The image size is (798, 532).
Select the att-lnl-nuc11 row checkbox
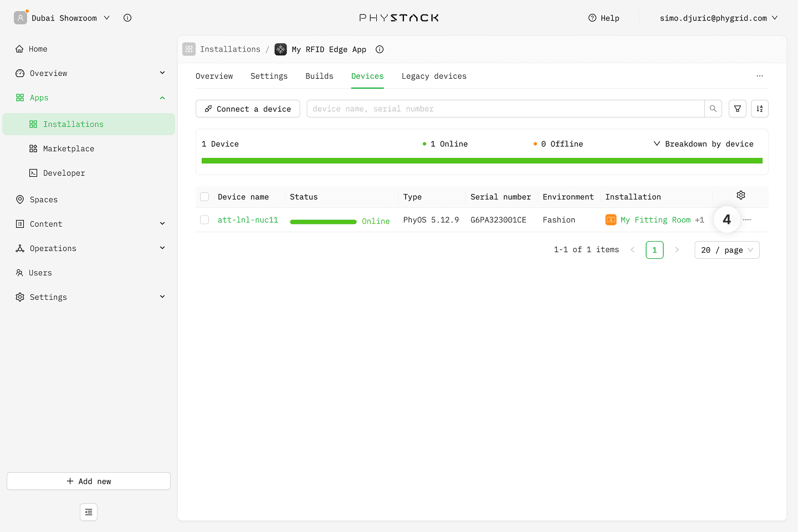coord(204,220)
